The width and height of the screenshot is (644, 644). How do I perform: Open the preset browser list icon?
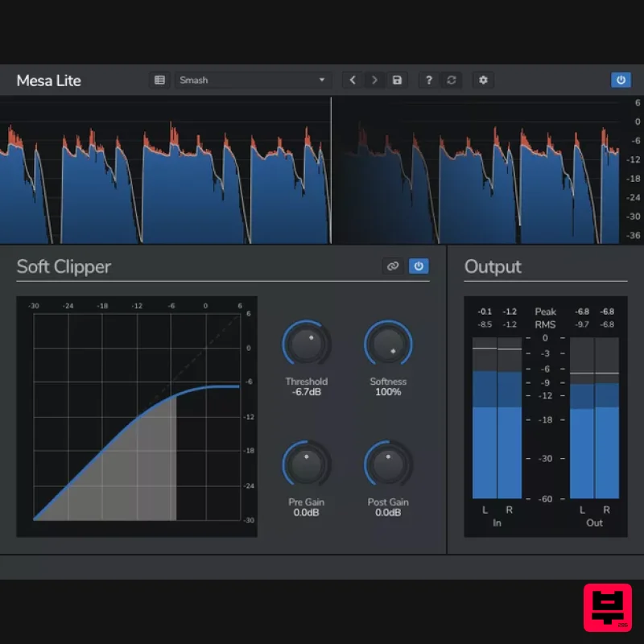tap(159, 80)
